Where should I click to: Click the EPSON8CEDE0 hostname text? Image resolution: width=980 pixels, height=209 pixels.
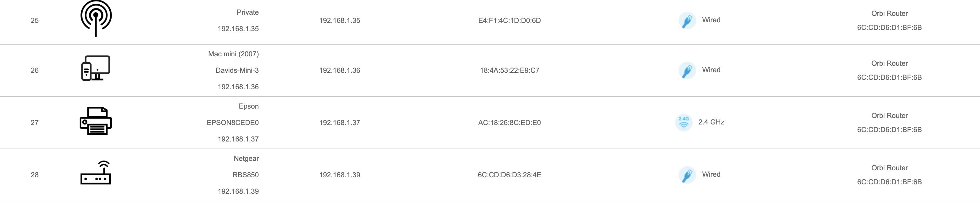pos(232,122)
